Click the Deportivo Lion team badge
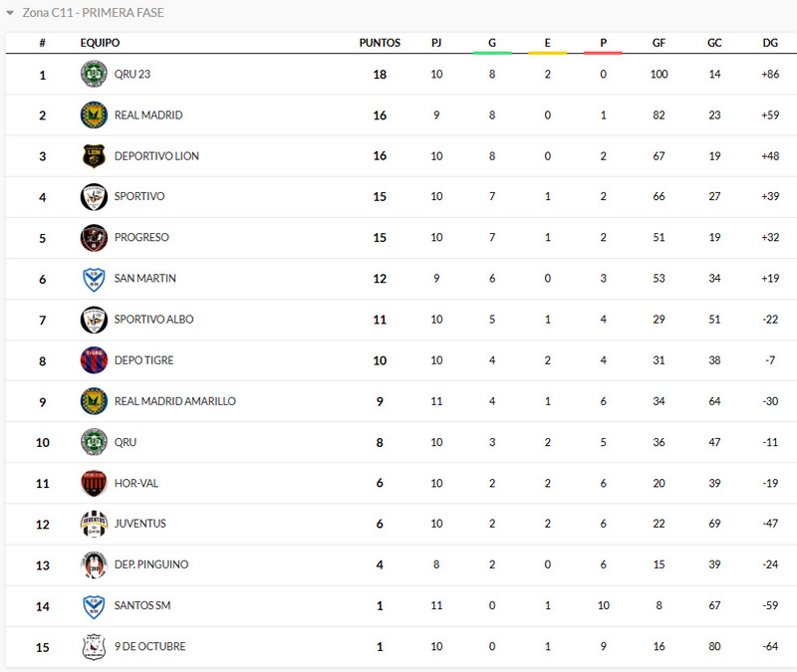 click(94, 156)
